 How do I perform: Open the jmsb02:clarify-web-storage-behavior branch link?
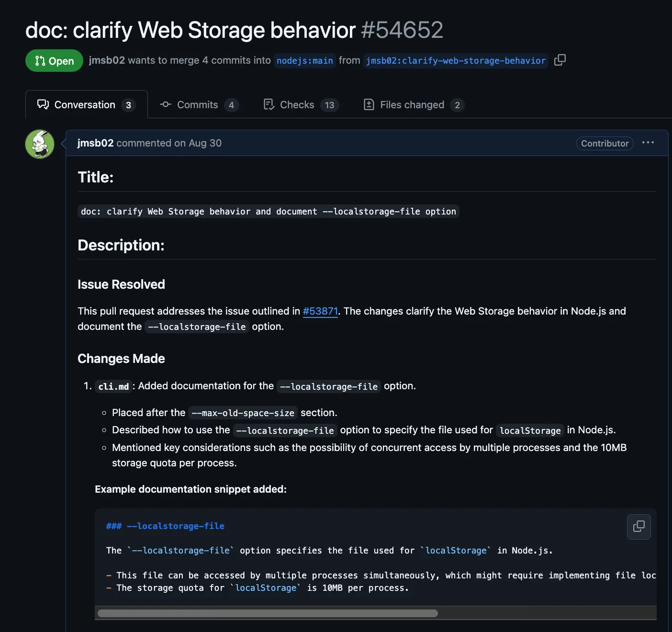click(456, 61)
